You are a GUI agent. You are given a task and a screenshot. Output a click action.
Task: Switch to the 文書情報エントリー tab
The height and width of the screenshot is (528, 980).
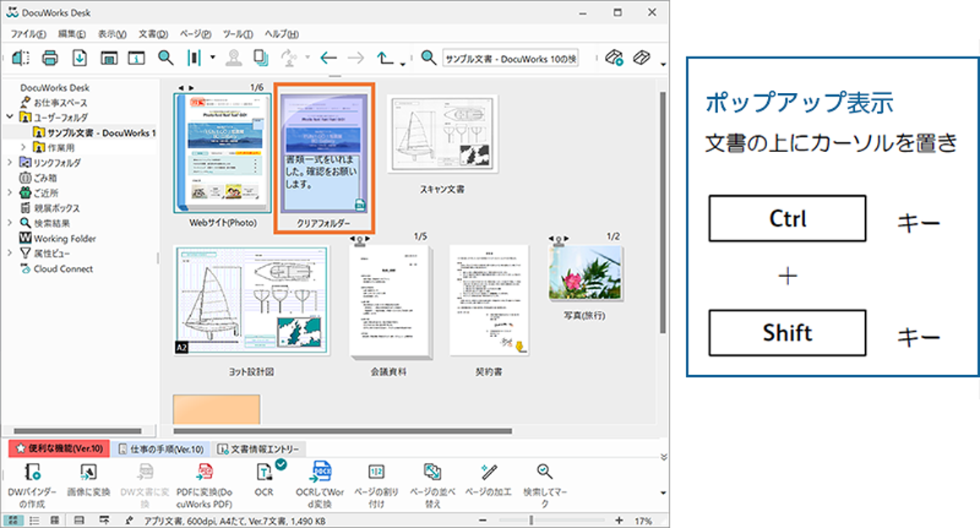point(259,449)
